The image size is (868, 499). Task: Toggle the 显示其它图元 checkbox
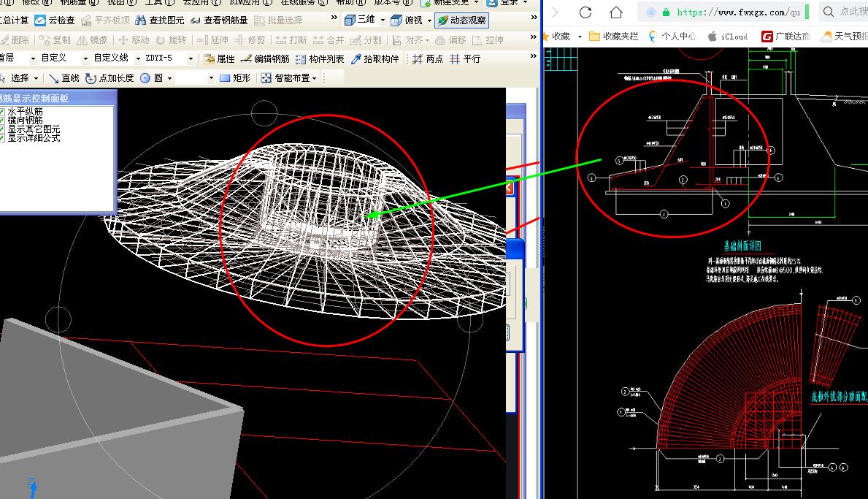tap(2, 129)
